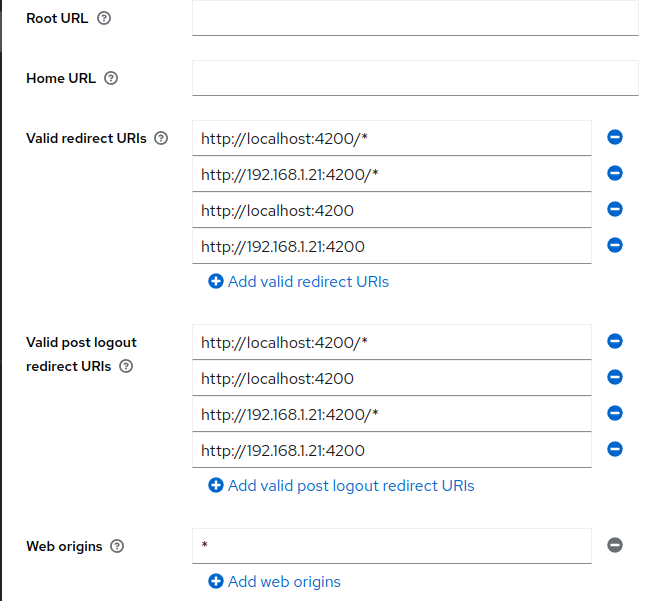Show help for Valid post logout redirect URIs
The width and height of the screenshot is (650, 601).
point(126,366)
